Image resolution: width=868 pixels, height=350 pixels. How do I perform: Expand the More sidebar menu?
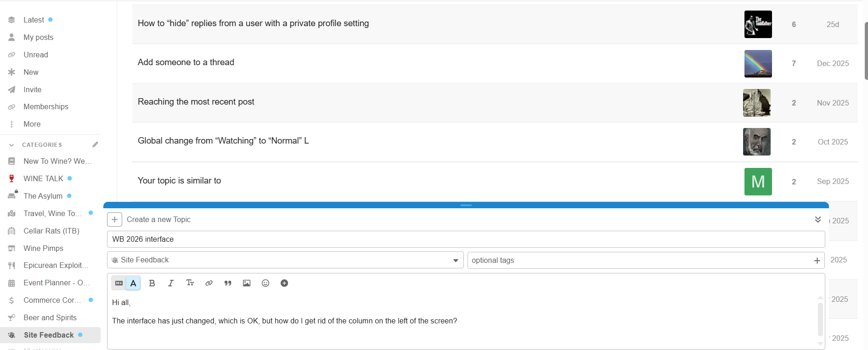point(32,124)
